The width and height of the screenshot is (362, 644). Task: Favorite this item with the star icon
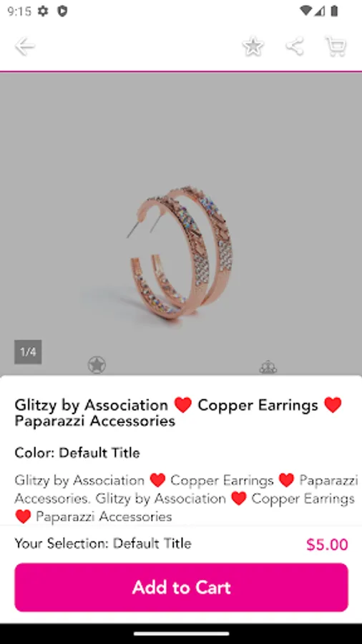click(x=253, y=47)
